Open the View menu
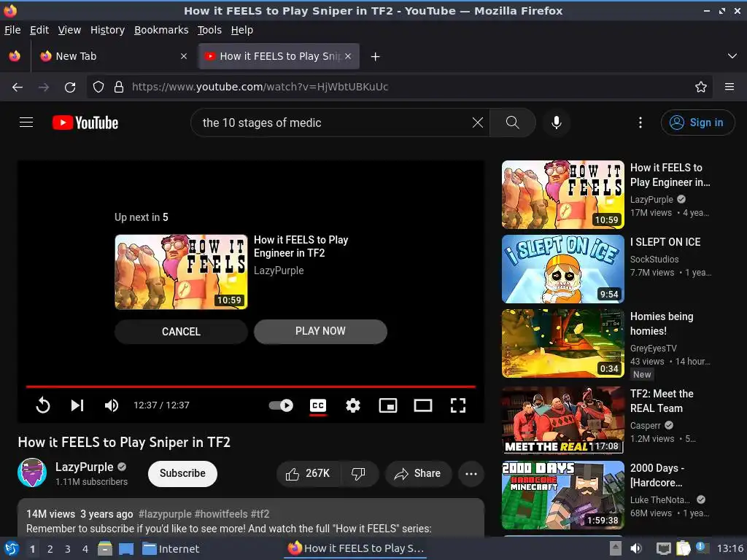The height and width of the screenshot is (560, 747). [x=69, y=30]
